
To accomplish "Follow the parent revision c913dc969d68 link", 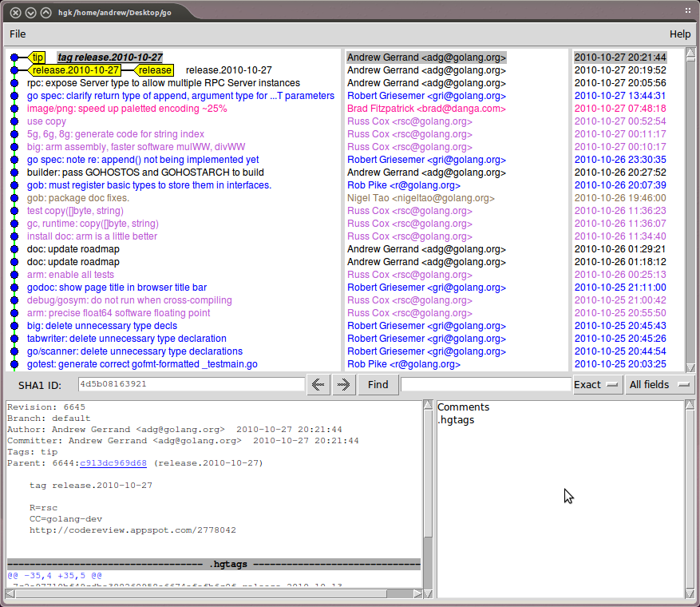I will coord(113,463).
